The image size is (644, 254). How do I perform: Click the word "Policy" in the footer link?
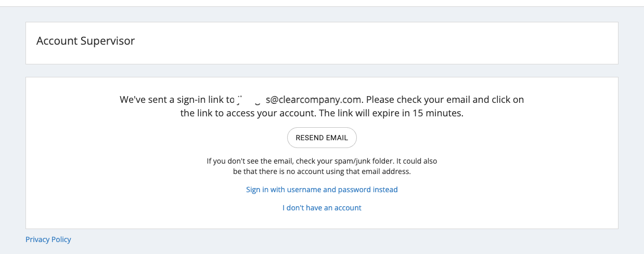click(x=61, y=239)
